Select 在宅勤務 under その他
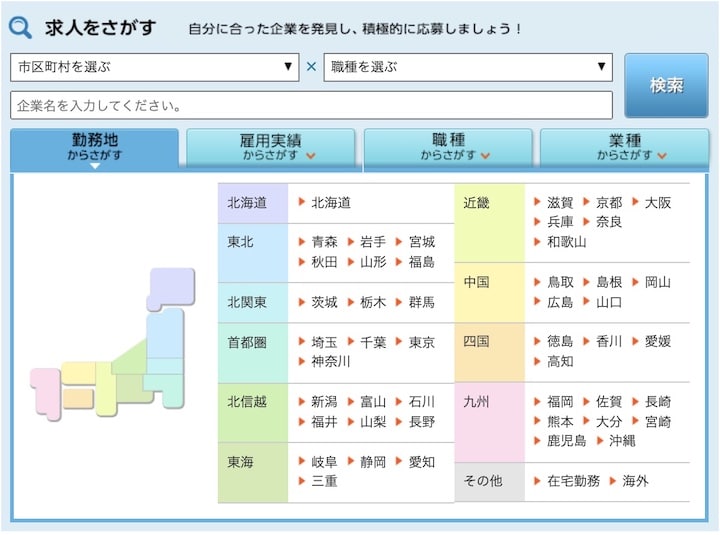 point(573,481)
